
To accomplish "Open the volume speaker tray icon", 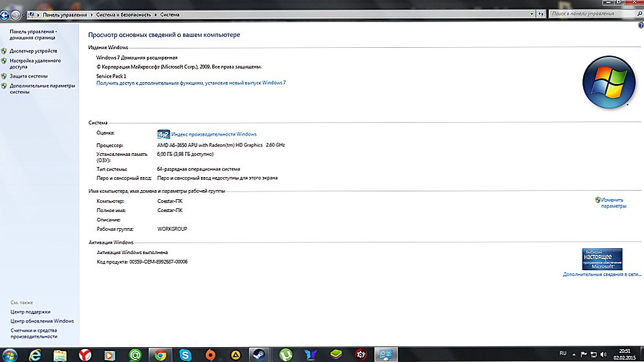I will [603, 355].
